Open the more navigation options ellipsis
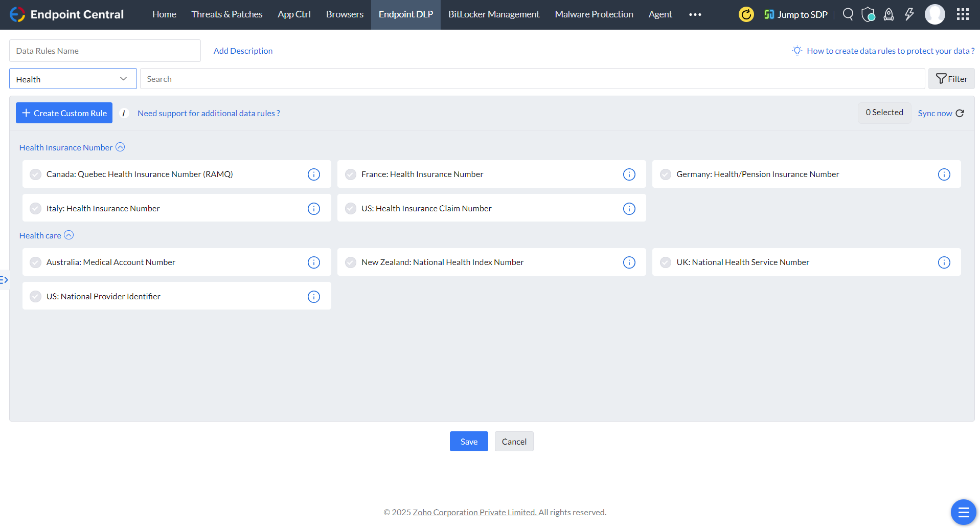The height and width of the screenshot is (528, 980). click(x=695, y=14)
